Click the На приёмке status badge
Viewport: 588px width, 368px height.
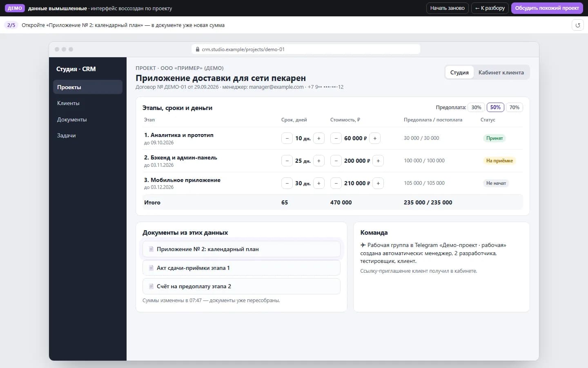(x=499, y=161)
